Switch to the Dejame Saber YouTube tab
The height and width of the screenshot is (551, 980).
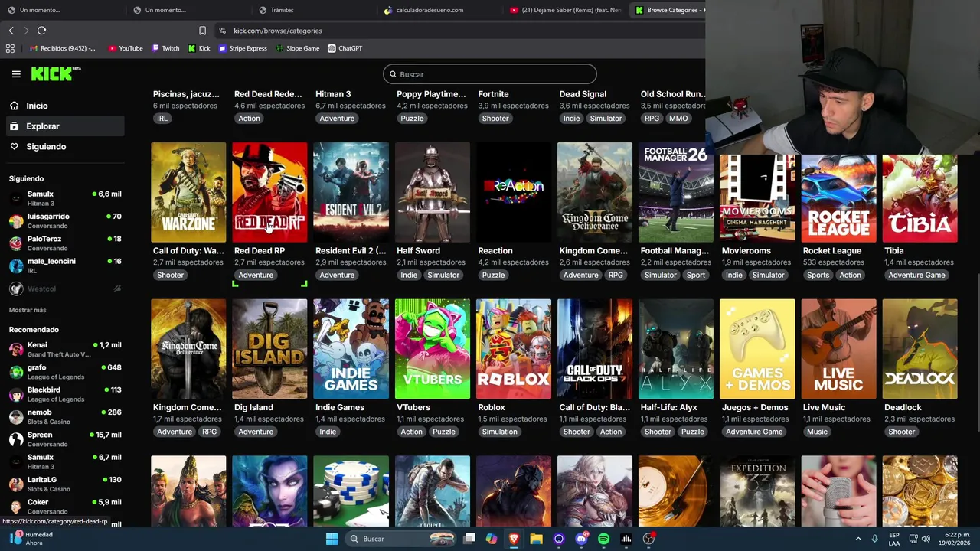(x=567, y=10)
